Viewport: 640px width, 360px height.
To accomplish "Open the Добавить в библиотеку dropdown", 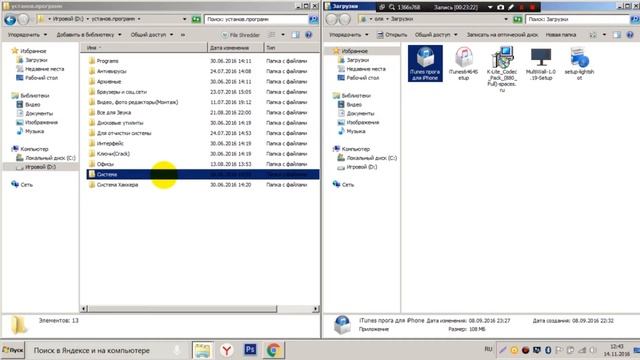I will pos(89,35).
